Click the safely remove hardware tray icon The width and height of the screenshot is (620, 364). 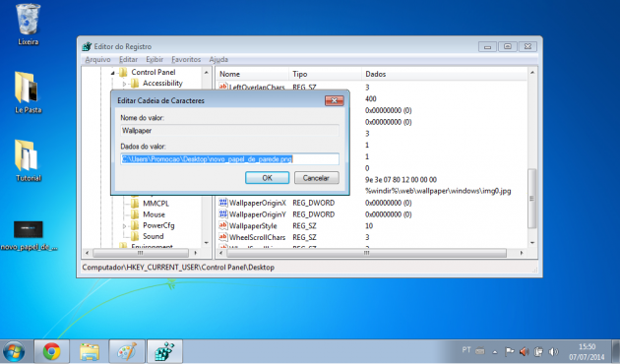(x=538, y=351)
